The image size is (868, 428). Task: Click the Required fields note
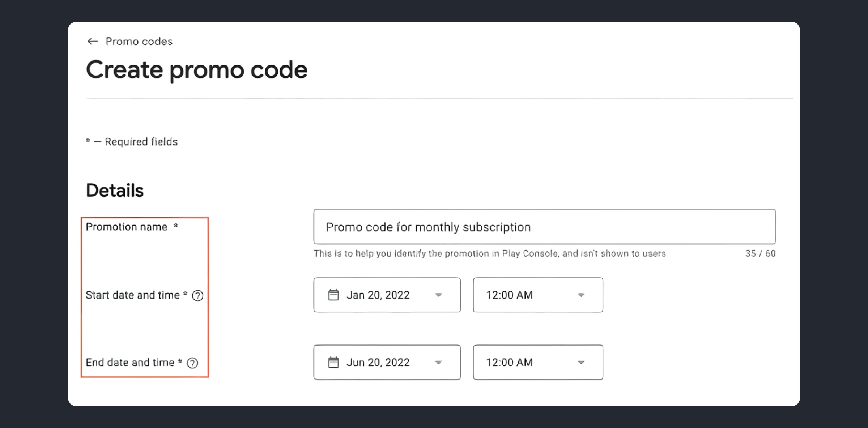click(132, 141)
